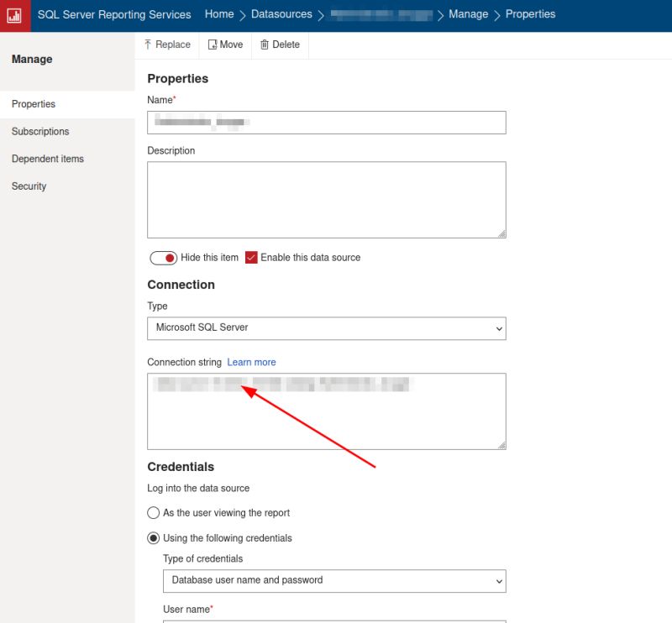Open the Type of credentials dropdown

[x=334, y=580]
